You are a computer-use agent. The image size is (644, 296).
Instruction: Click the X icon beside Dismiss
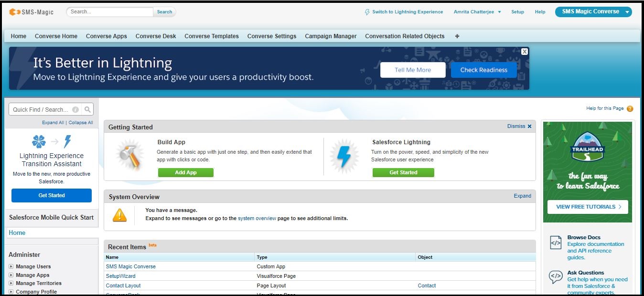point(529,127)
